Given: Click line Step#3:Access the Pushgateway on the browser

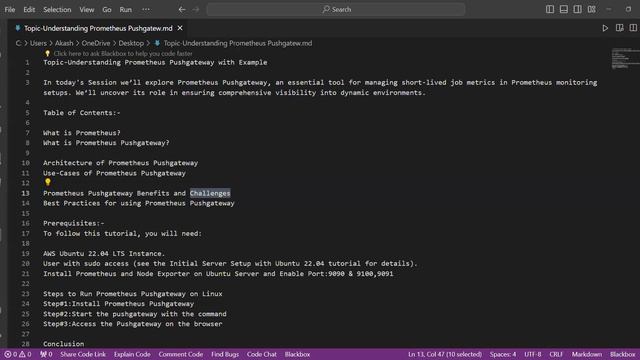Looking at the screenshot, I should click(133, 324).
